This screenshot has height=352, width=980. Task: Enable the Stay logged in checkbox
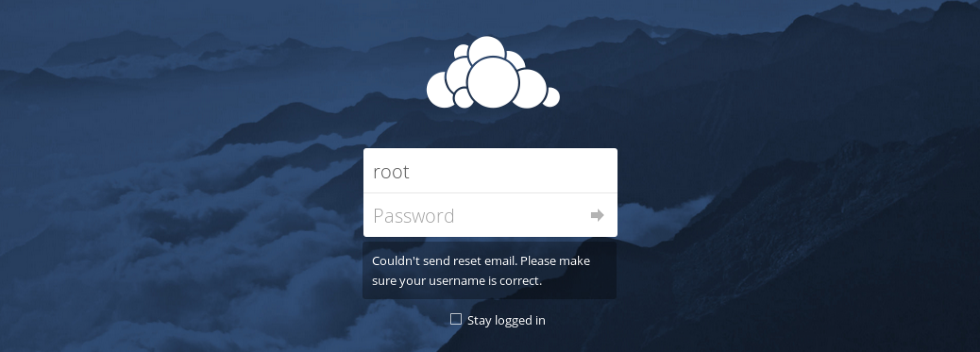(x=456, y=319)
